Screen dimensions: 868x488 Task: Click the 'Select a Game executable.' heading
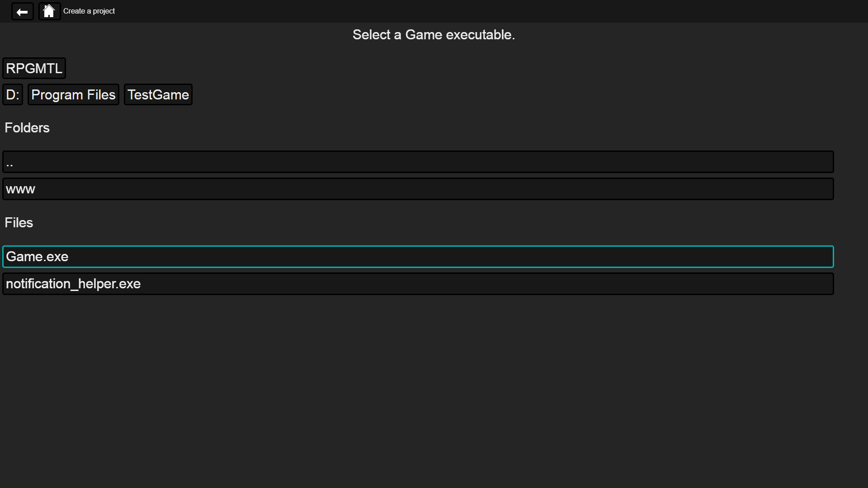tap(434, 35)
